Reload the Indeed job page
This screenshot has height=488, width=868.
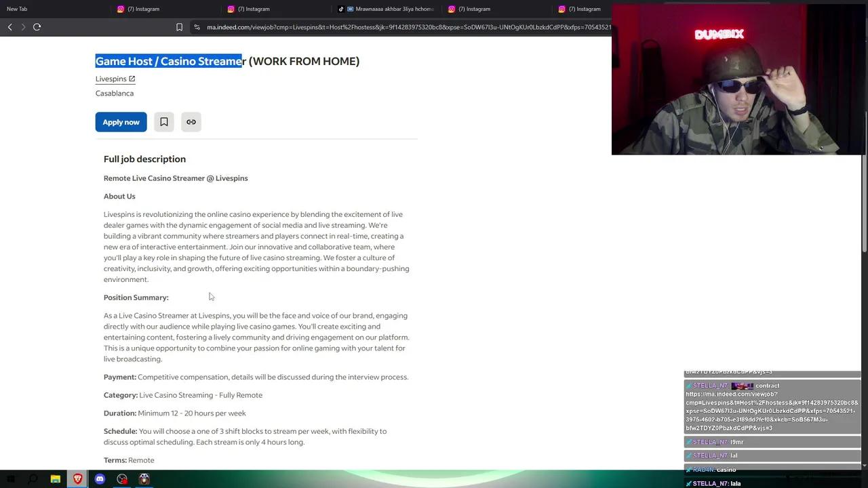click(37, 27)
